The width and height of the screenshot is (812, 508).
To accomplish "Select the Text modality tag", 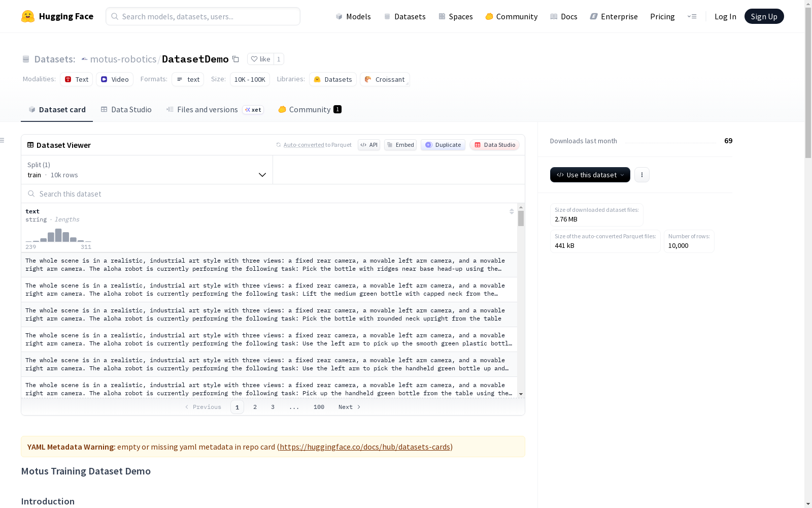I will pyautogui.click(x=76, y=79).
